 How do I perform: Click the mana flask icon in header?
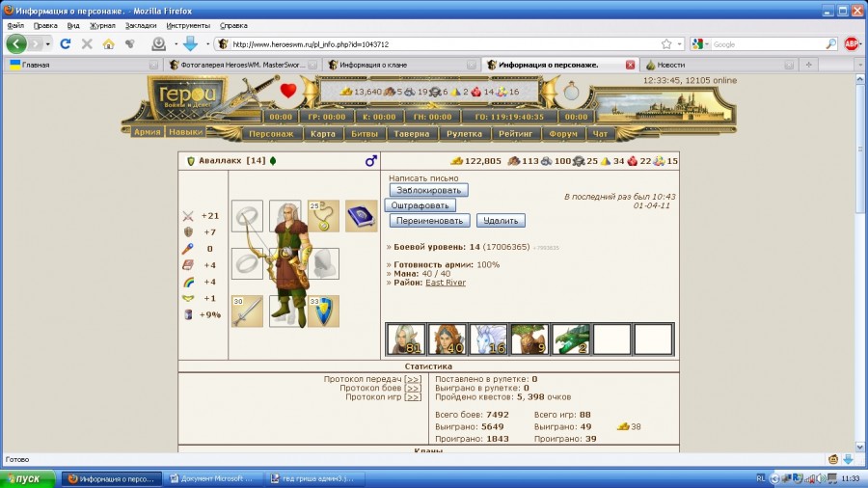pos(571,91)
